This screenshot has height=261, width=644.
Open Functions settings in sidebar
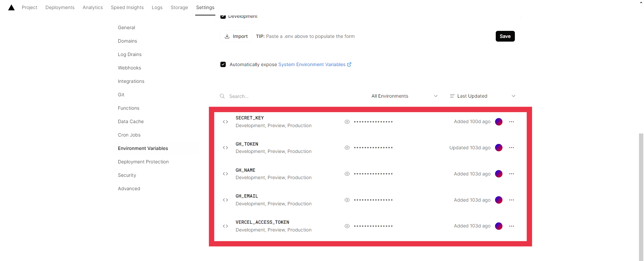[x=128, y=108]
